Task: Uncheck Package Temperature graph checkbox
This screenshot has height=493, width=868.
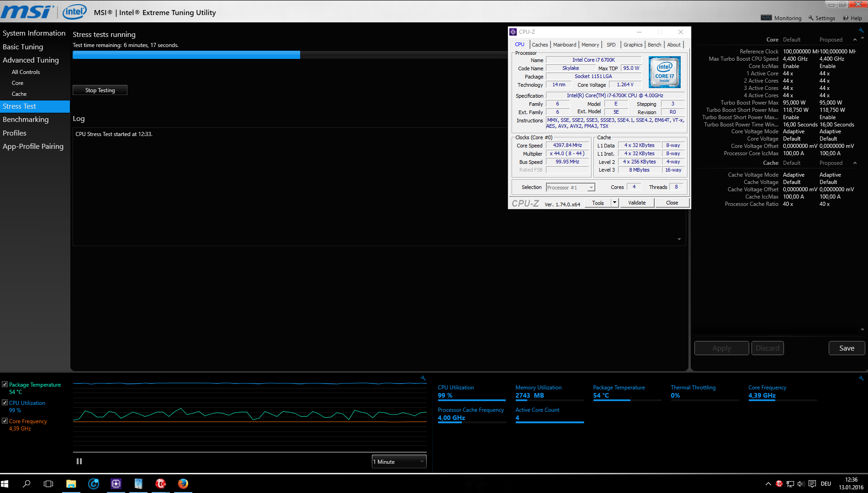Action: [5, 384]
